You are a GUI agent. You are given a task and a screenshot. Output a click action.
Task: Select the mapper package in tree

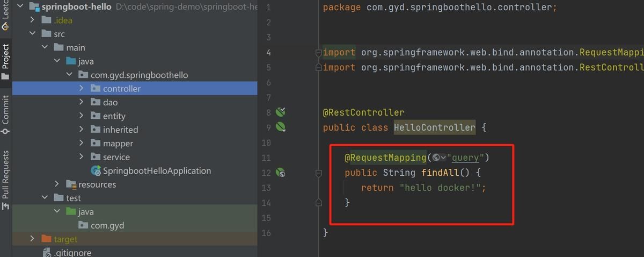pos(118,143)
